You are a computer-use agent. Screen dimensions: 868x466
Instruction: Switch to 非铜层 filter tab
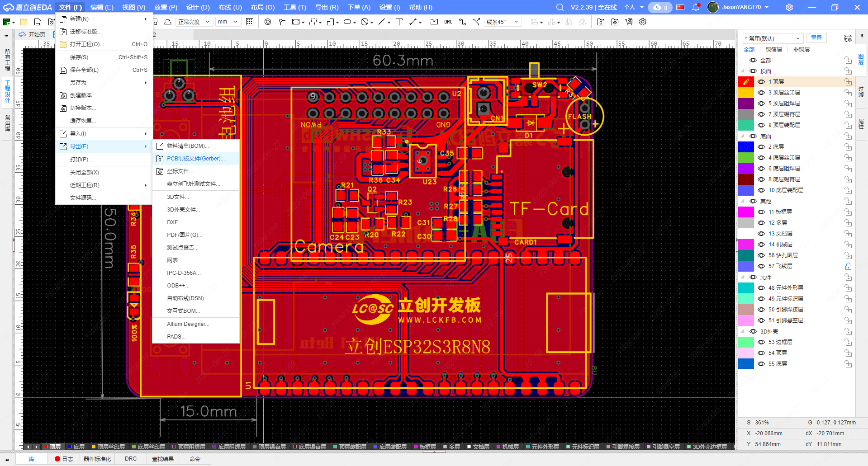pyautogui.click(x=801, y=50)
